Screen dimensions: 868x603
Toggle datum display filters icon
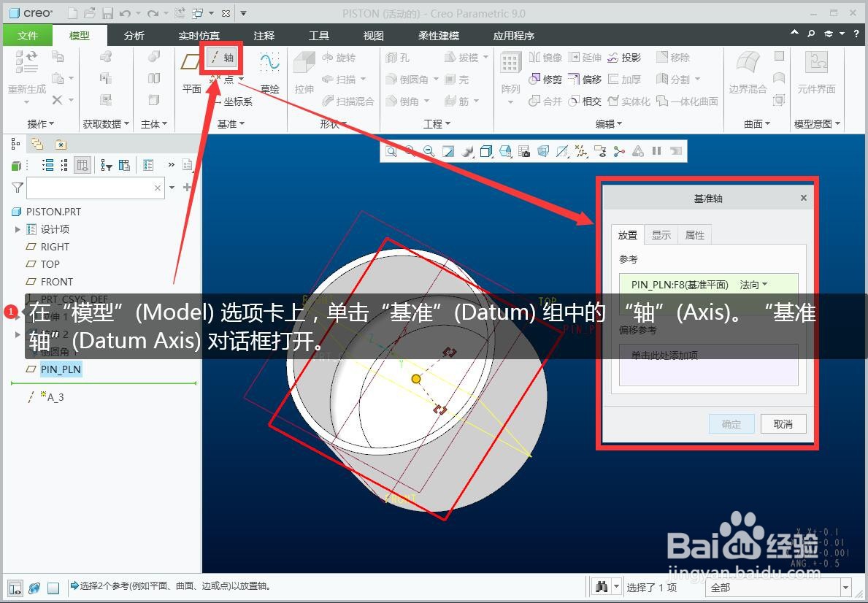click(x=580, y=151)
